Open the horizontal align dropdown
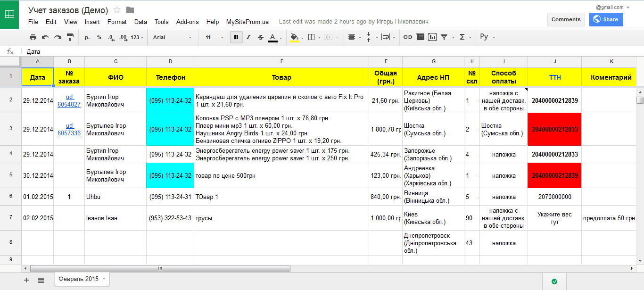 coord(354,37)
